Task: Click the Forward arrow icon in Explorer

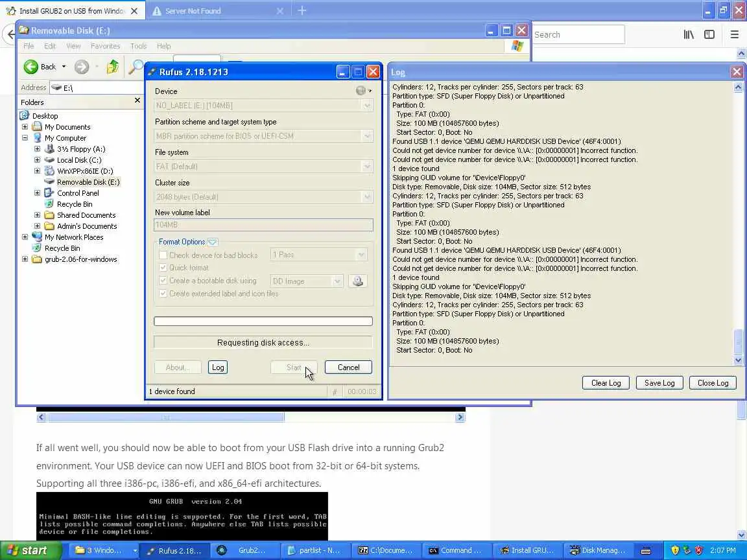Action: pos(82,67)
